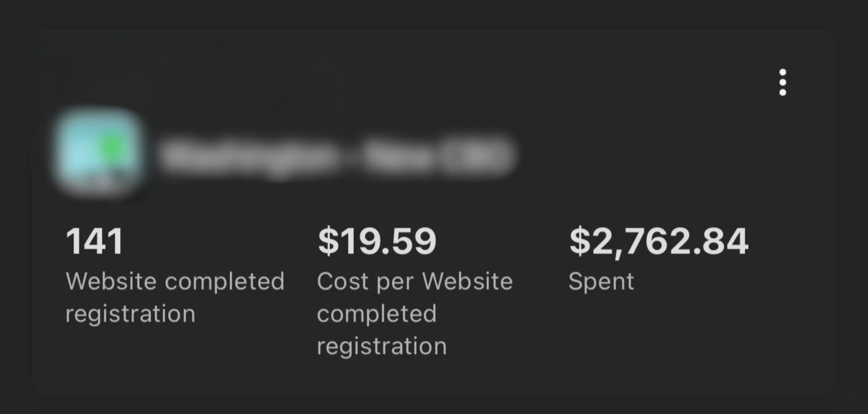Tap the middle dot of options icon
Screen dimensions: 868x414
tap(782, 83)
